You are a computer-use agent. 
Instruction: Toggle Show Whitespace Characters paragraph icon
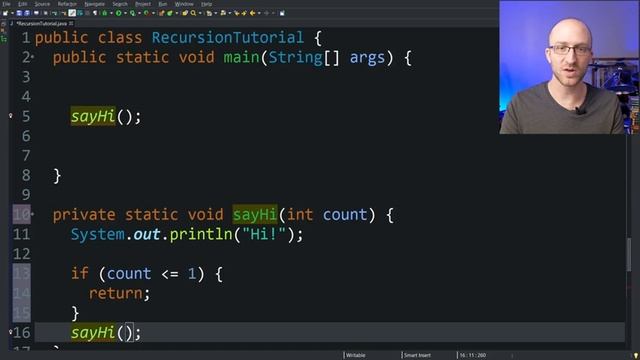(x=95, y=13)
